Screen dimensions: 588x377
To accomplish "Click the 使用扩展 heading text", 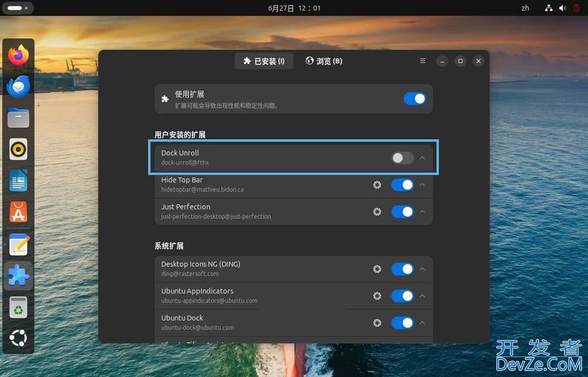I will 189,94.
